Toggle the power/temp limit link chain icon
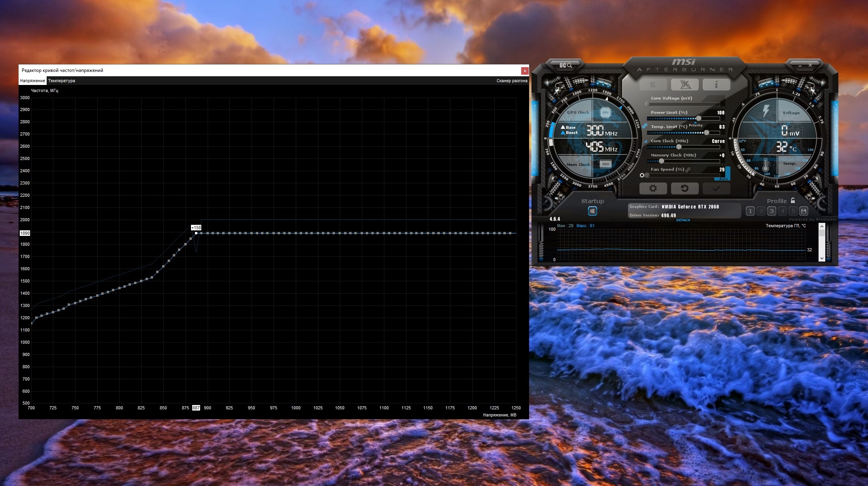 (645, 126)
